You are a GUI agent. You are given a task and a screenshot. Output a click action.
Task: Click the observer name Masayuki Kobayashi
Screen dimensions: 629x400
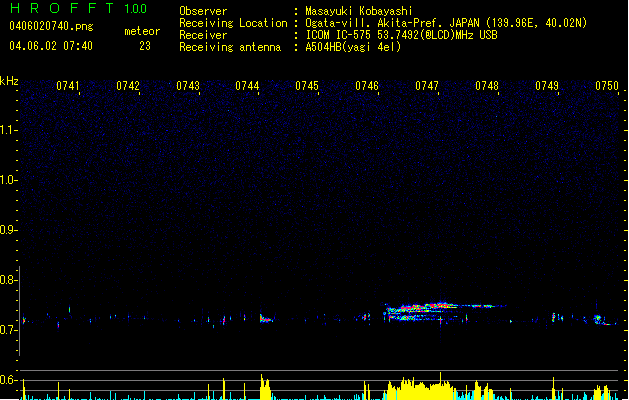coord(359,11)
